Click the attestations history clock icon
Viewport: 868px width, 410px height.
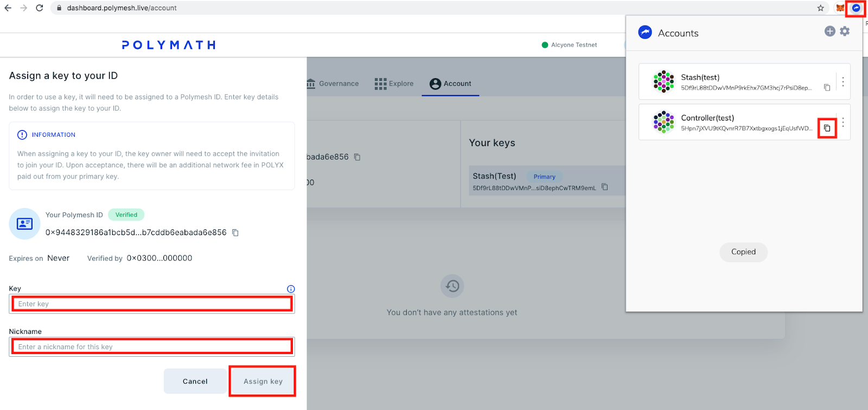coord(452,286)
